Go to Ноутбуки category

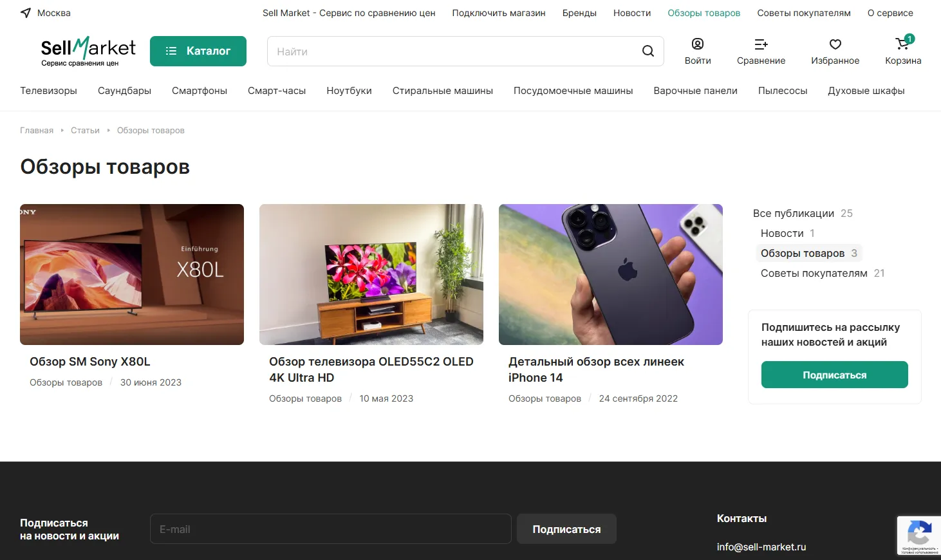click(x=349, y=91)
